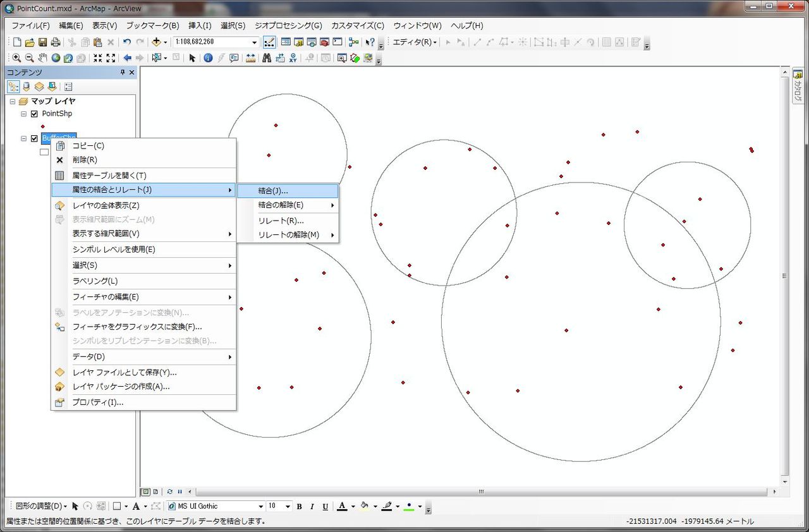
Task: Select the Zoom In tool
Action: (17, 58)
